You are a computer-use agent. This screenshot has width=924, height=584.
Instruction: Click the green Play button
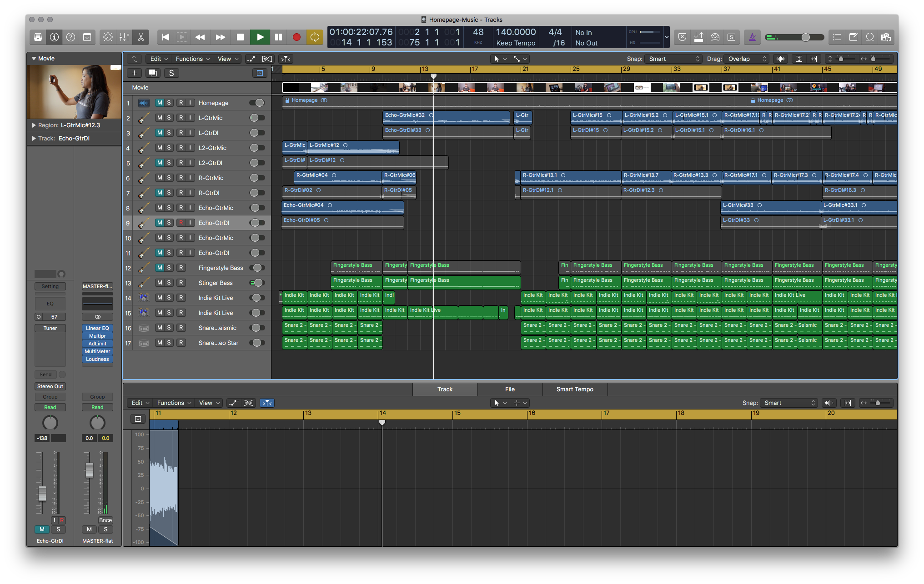tap(260, 37)
